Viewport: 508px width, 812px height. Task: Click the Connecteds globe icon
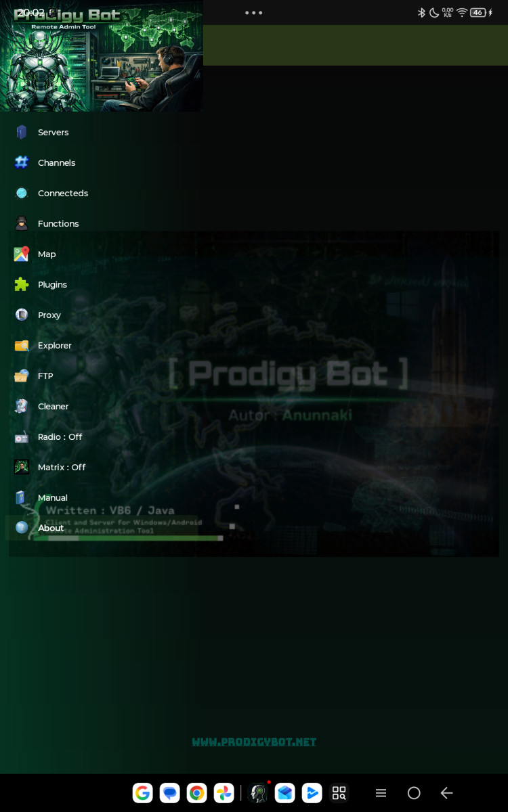pyautogui.click(x=22, y=193)
